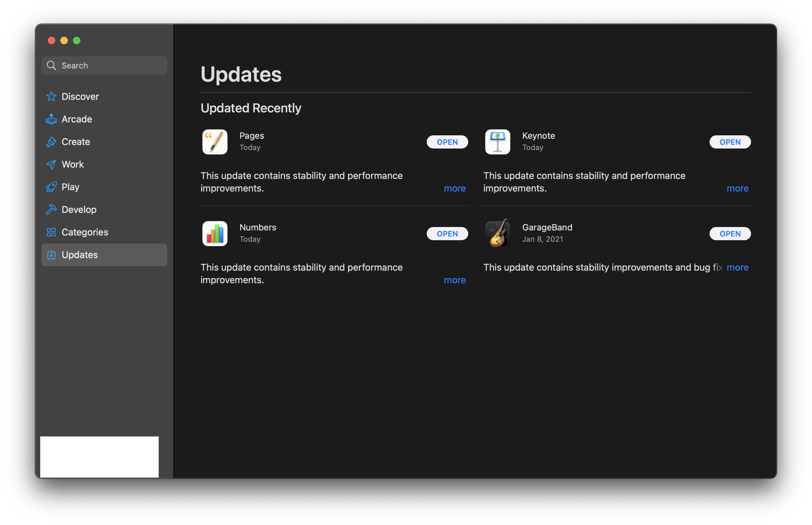Open Pages after update
The height and width of the screenshot is (525, 812).
(x=446, y=142)
